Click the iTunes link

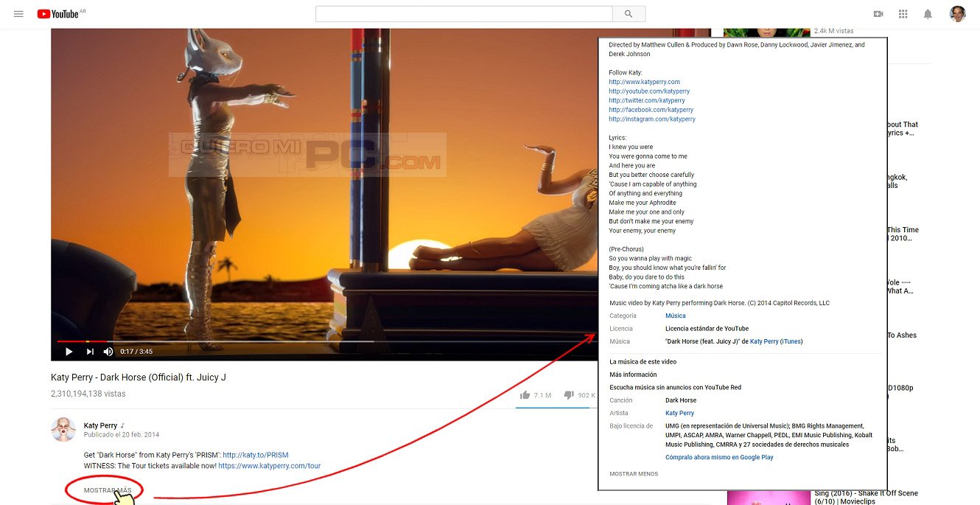click(791, 341)
